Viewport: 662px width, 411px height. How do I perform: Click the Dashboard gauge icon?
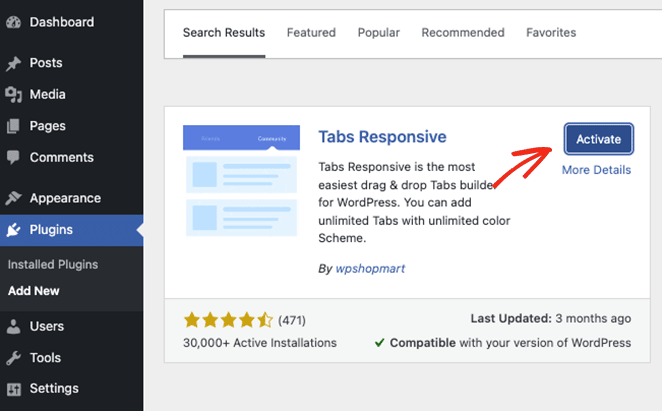tap(13, 22)
